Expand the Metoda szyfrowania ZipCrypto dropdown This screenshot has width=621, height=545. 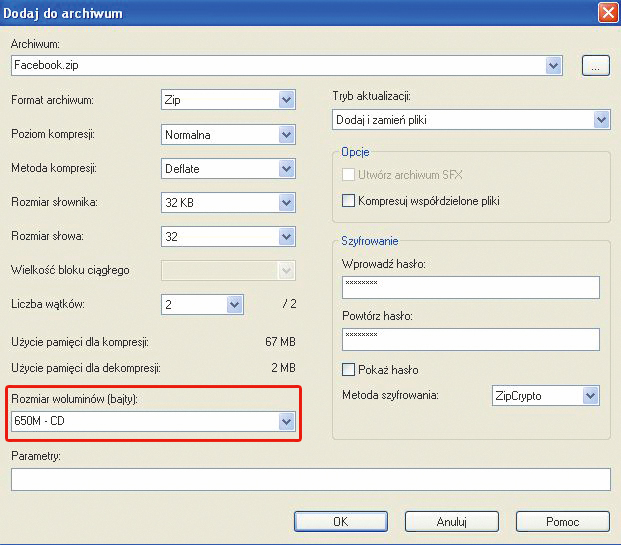589,396
